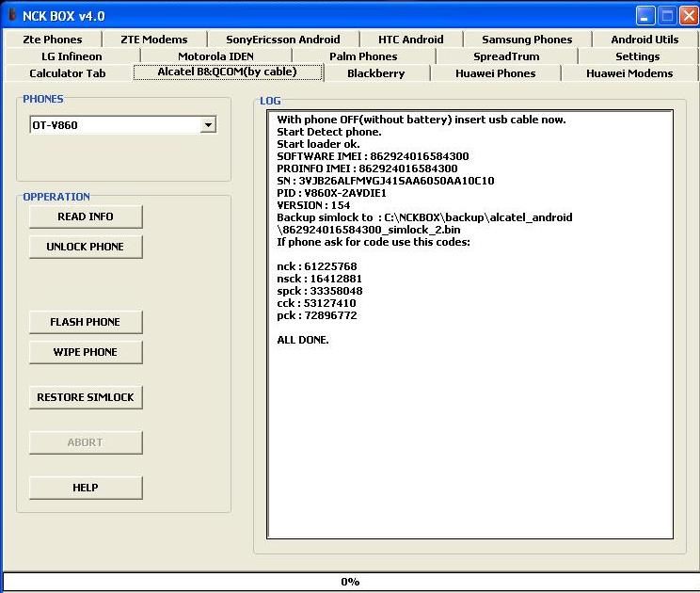The height and width of the screenshot is (593, 700).
Task: Switch to the Zte Phones tab
Action: point(53,40)
